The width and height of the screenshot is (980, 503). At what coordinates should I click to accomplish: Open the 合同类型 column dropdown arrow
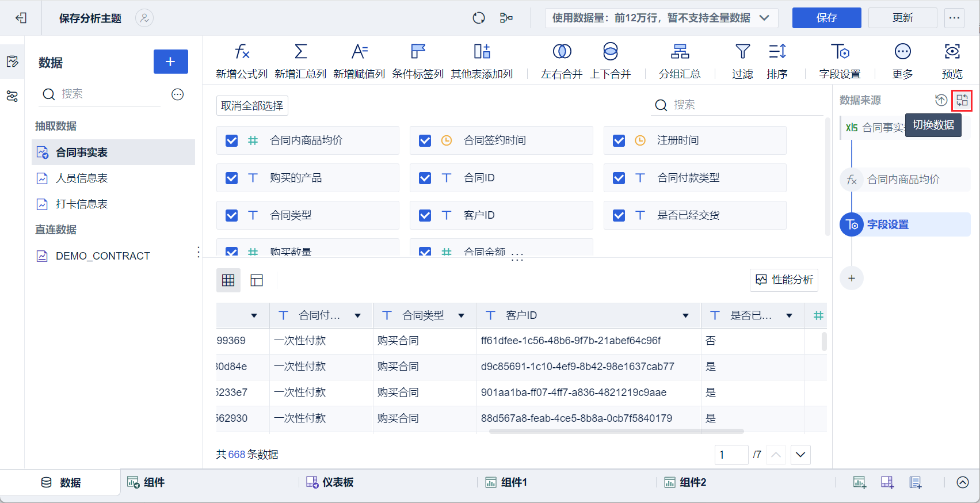coord(461,315)
